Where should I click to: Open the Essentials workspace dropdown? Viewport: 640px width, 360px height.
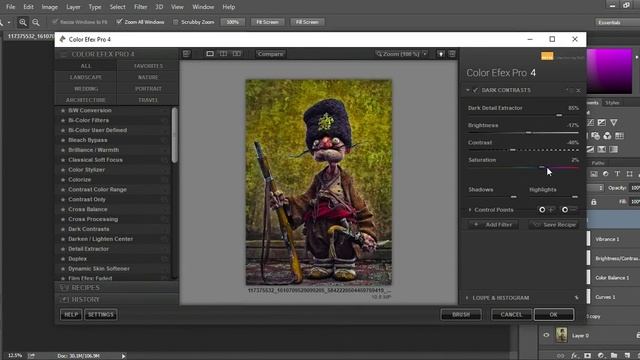[x=617, y=22]
